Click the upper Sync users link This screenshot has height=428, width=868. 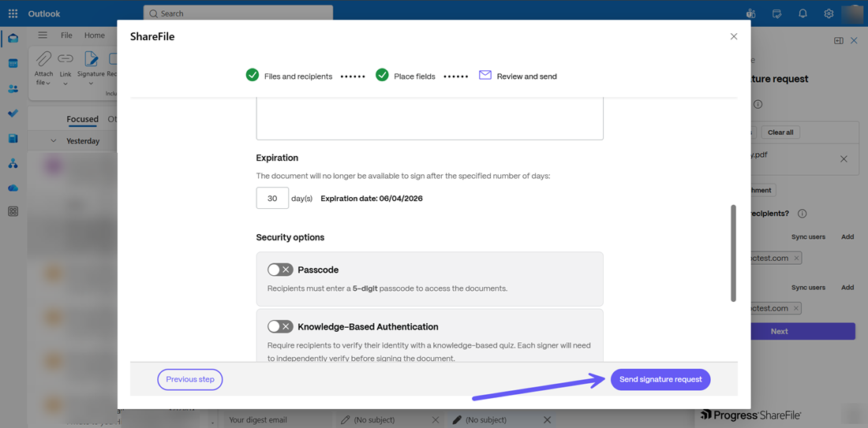click(808, 236)
